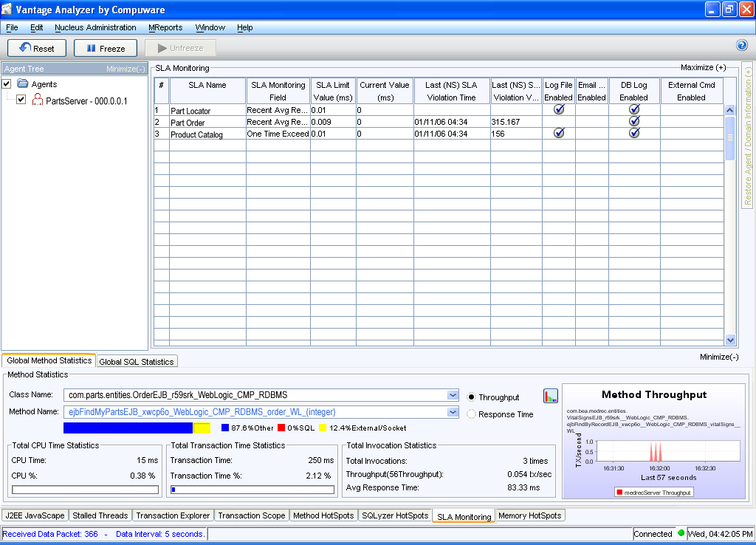Open the Class Name dropdown

(453, 395)
